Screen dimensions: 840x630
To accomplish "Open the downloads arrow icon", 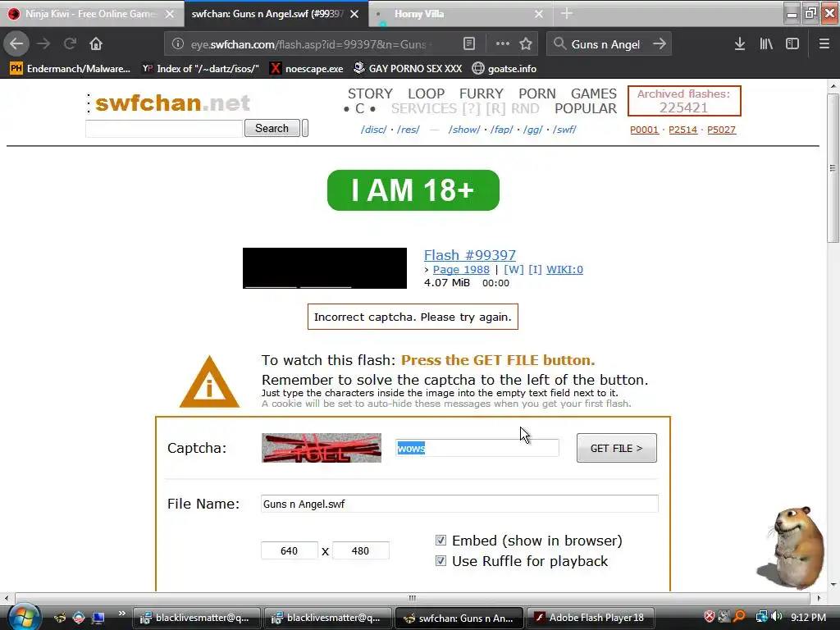I will pos(740,44).
